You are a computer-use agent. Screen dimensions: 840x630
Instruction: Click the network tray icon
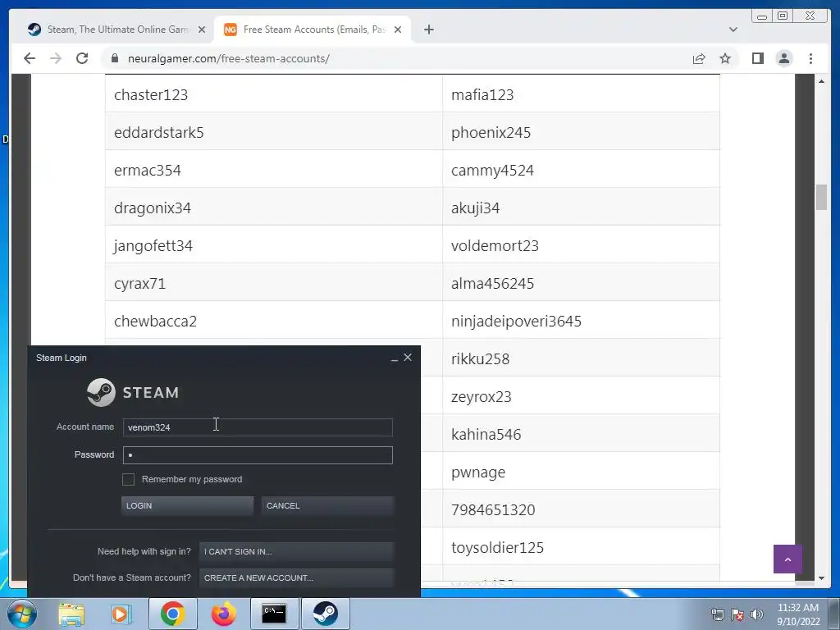point(717,614)
